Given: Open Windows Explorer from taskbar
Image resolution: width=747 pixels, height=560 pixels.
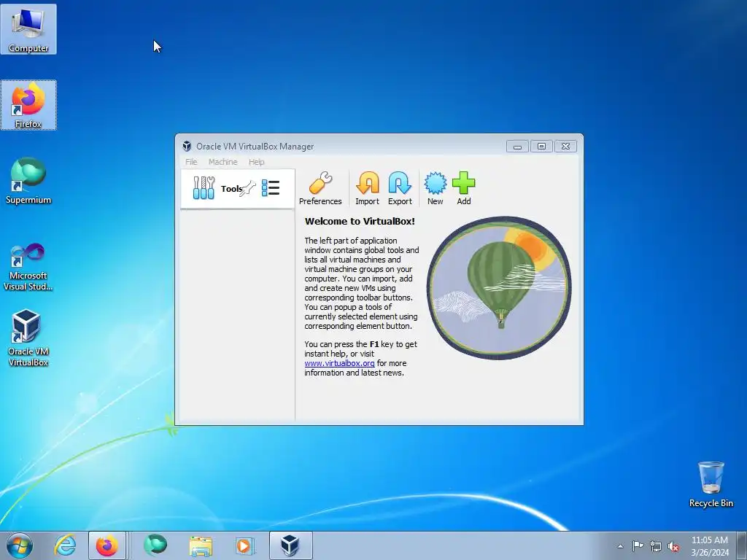Looking at the screenshot, I should tap(201, 545).
